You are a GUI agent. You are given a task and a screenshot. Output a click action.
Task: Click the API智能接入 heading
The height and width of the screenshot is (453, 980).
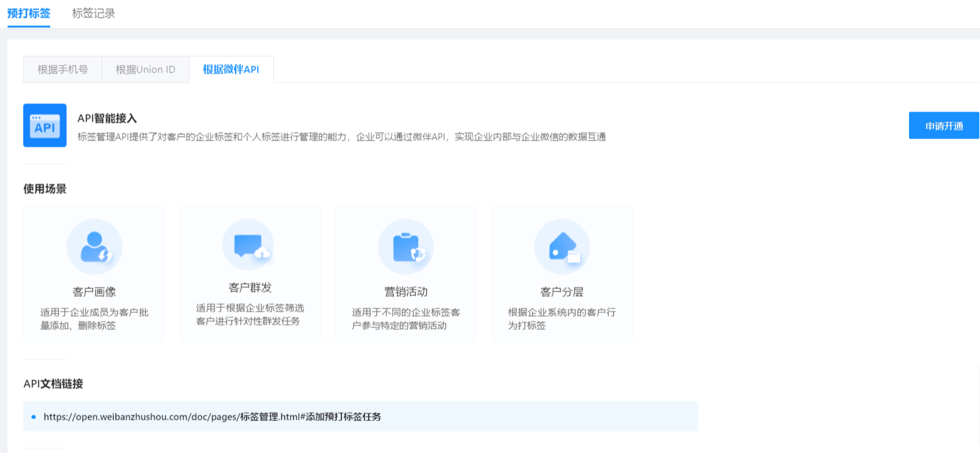click(107, 118)
